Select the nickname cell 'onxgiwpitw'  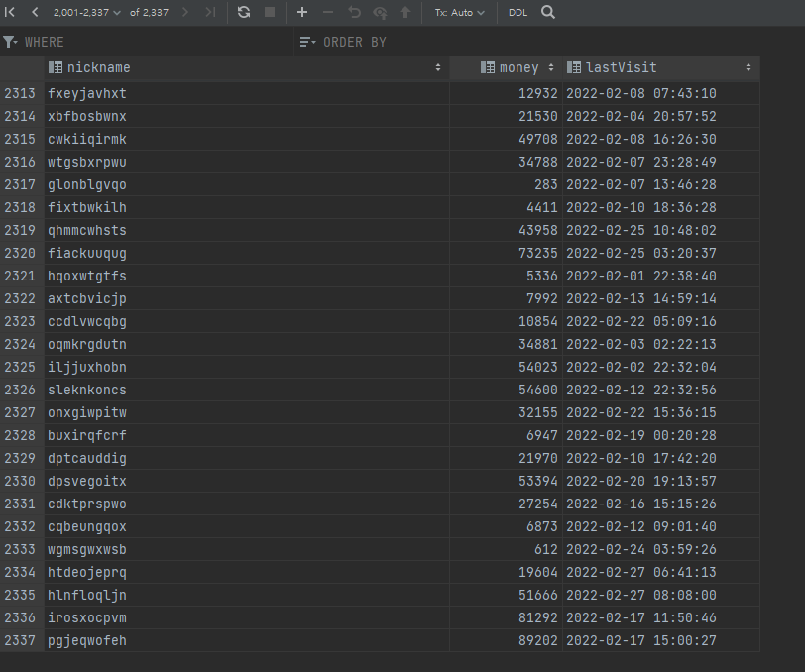point(247,412)
